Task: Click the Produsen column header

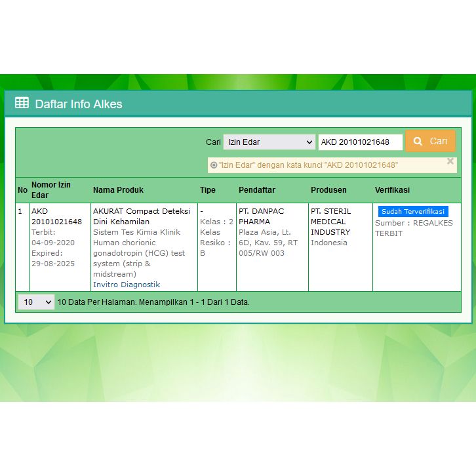Action: coord(328,189)
